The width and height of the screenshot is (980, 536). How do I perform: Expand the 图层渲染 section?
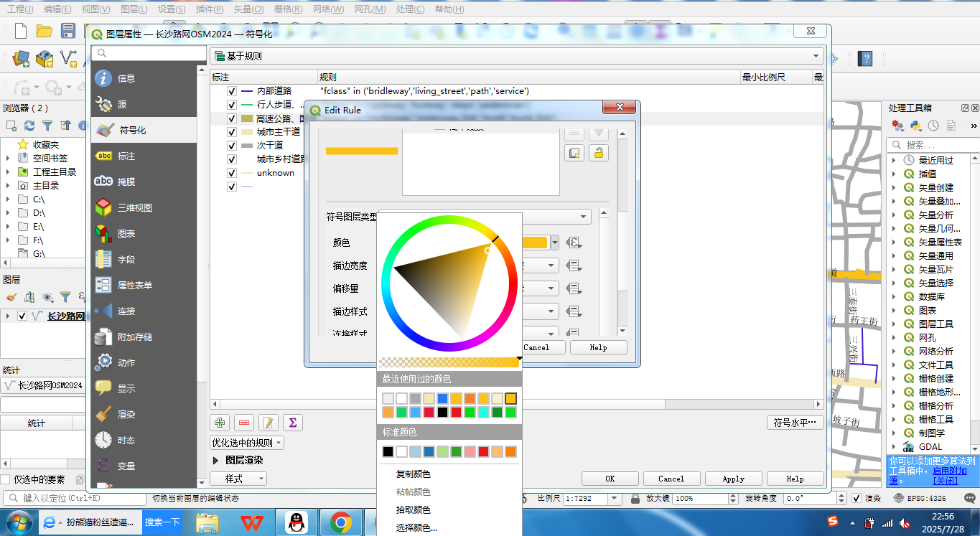(216, 460)
